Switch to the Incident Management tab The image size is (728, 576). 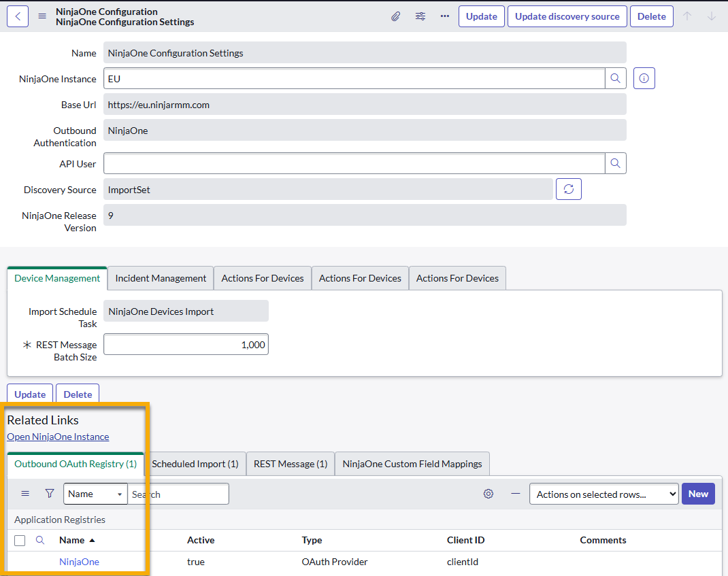pos(160,278)
